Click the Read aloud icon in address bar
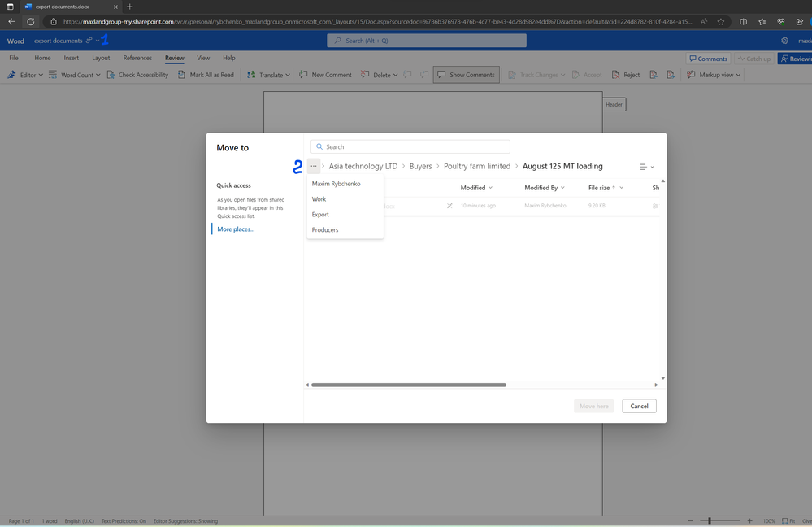 click(x=704, y=22)
